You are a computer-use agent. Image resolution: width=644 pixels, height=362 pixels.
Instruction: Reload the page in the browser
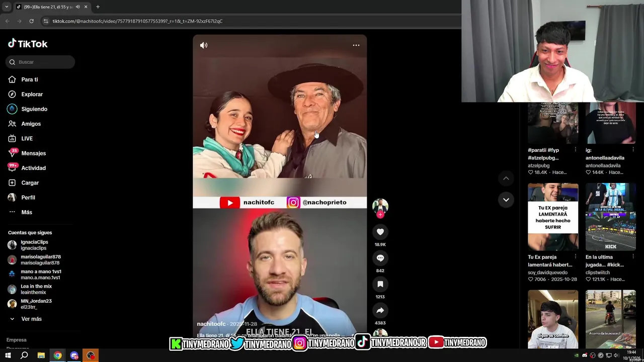tap(31, 21)
